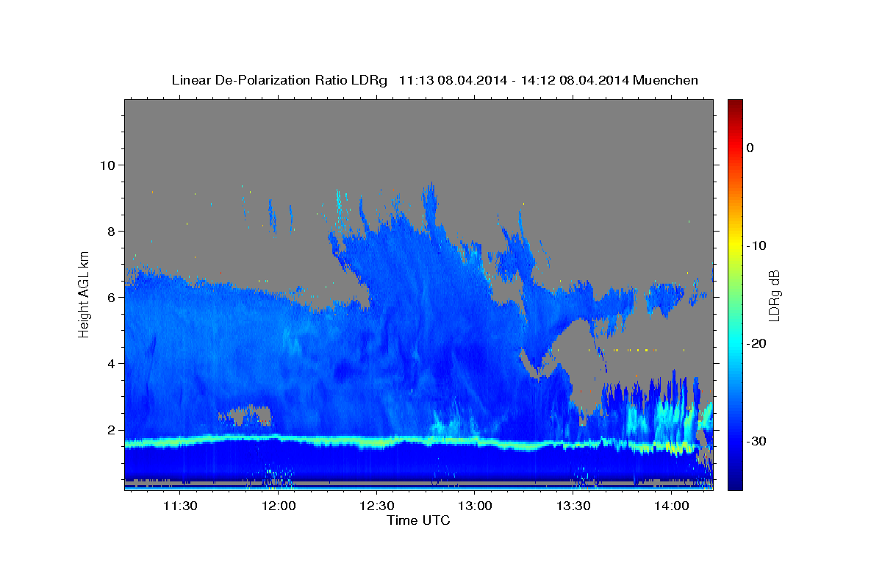Click the 14:00 time tick label
Screen dimensions: 882x588
pyautogui.click(x=672, y=506)
